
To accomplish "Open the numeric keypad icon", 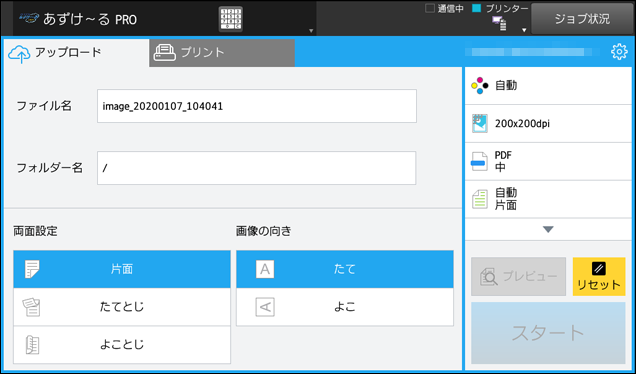I will tap(231, 19).
